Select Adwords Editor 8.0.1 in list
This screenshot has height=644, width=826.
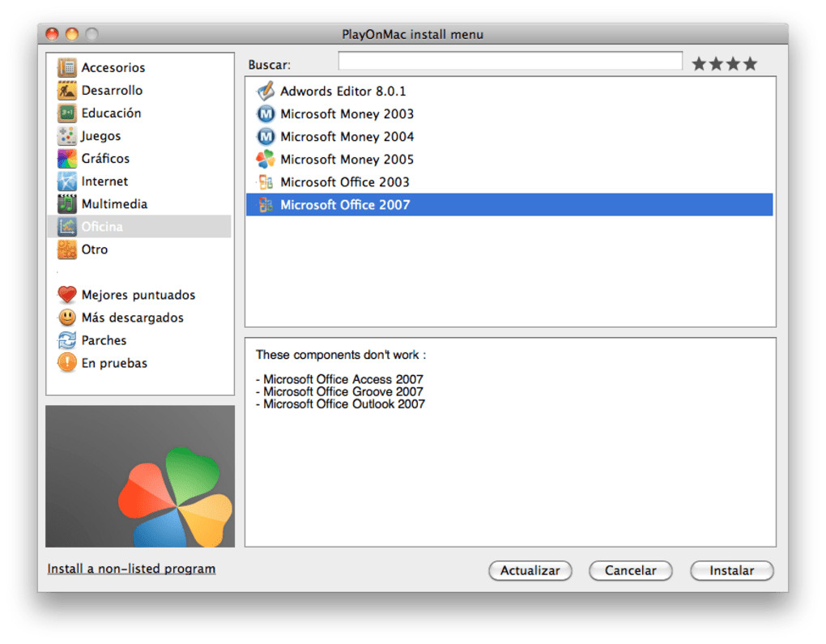tap(510, 91)
